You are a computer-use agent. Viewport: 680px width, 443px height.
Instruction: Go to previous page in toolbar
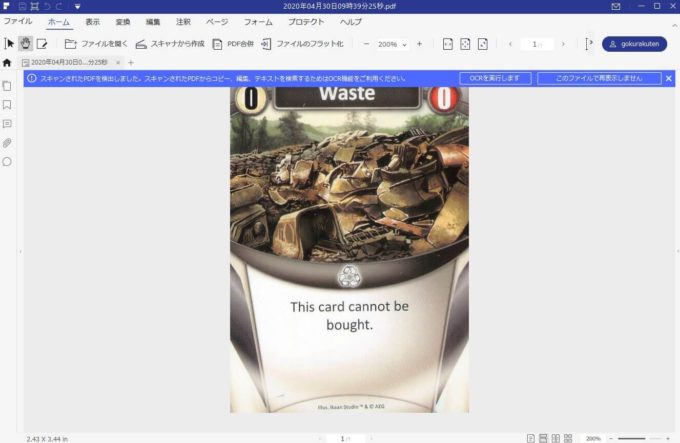click(510, 44)
